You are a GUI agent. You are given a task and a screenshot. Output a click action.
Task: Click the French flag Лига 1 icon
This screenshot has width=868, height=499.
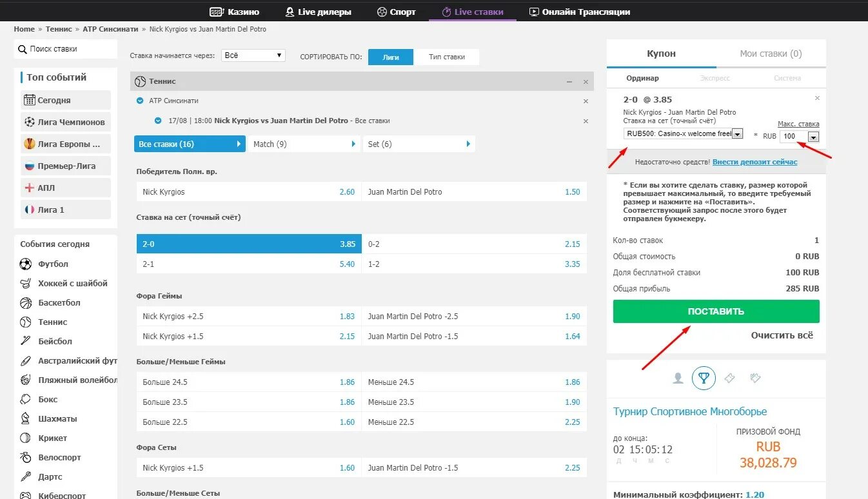click(x=30, y=210)
